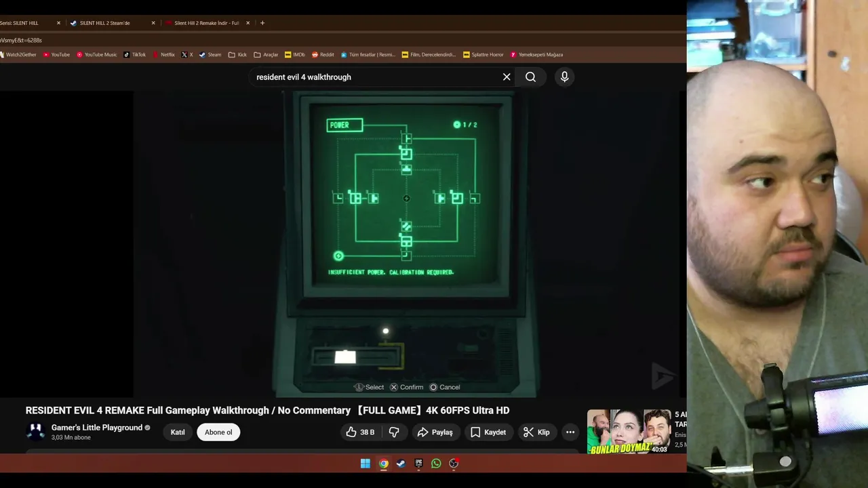Screen dimensions: 868x488
Task: Expand the Kick bookmark folder
Action: click(x=237, y=54)
